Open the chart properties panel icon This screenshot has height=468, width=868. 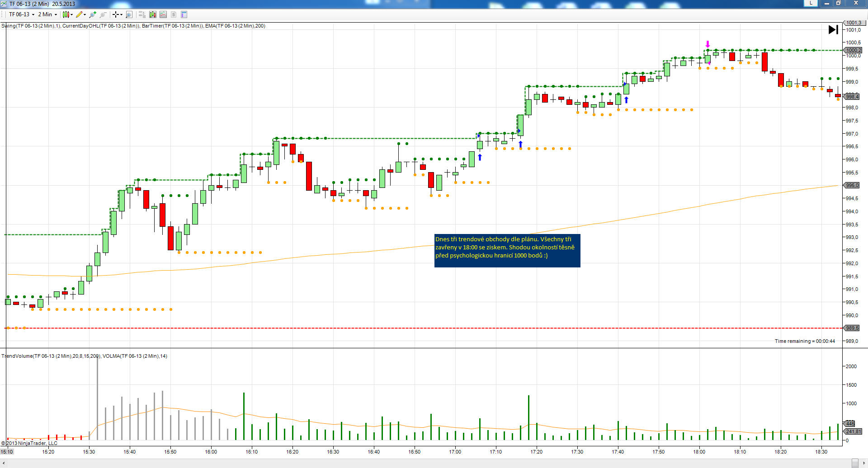pyautogui.click(x=184, y=14)
